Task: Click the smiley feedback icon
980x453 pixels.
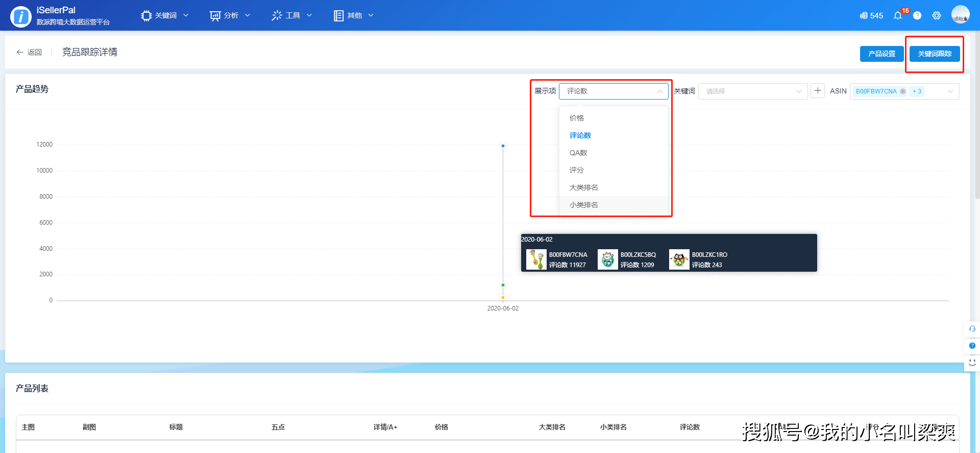Action: 972,363
